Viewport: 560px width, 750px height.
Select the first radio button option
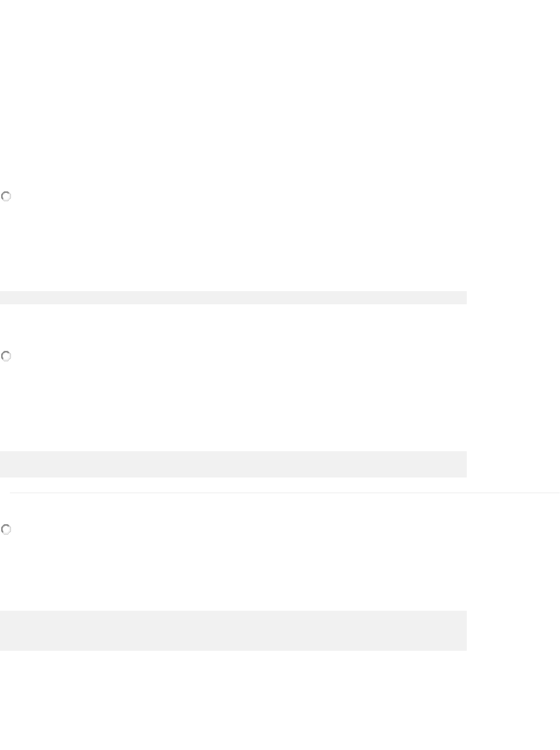(x=6, y=196)
